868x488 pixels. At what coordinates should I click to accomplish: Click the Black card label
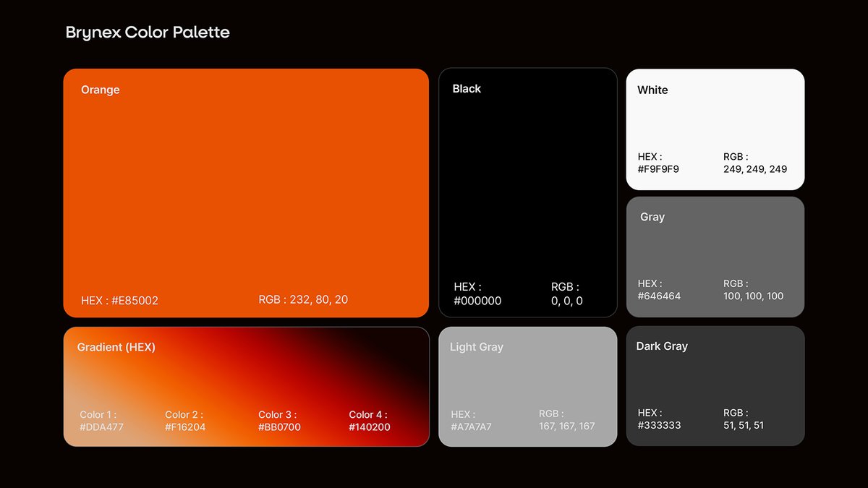(x=467, y=89)
